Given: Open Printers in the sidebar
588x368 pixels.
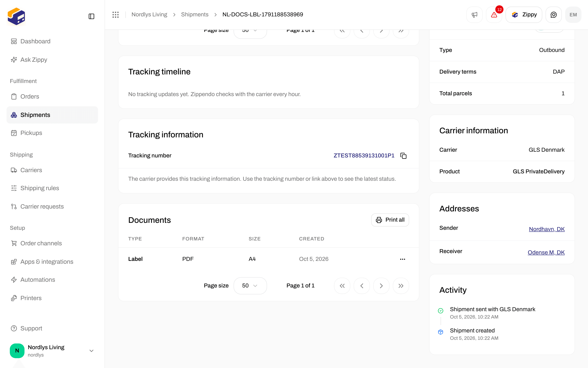Looking at the screenshot, I should tap(52, 298).
